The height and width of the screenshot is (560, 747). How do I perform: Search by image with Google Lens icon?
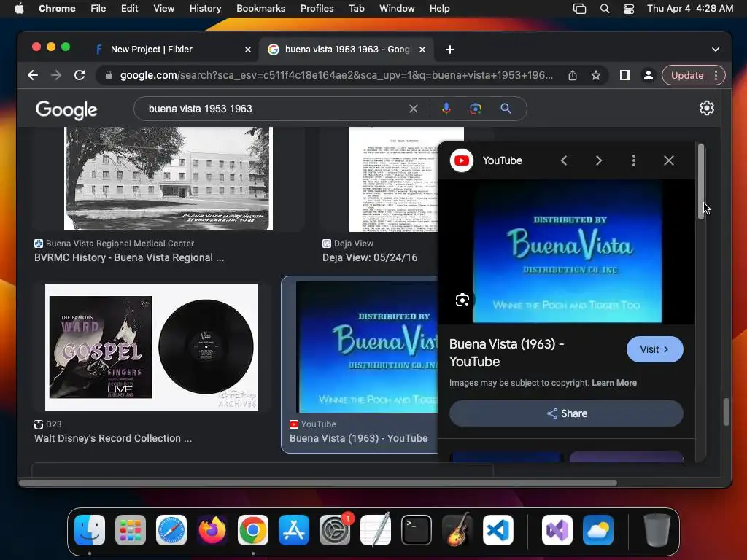[x=476, y=109]
